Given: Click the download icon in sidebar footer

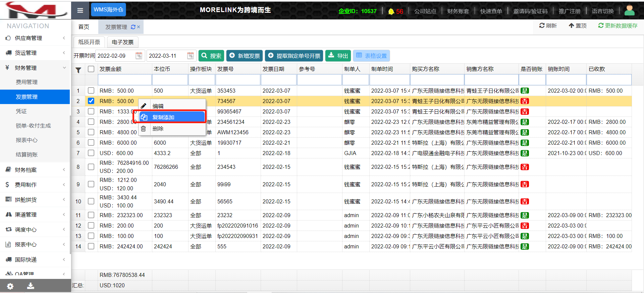Looking at the screenshot, I should tap(31, 286).
